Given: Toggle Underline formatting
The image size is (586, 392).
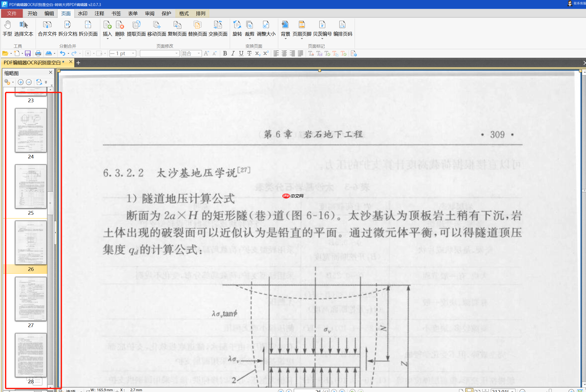Looking at the screenshot, I should click(x=241, y=54).
